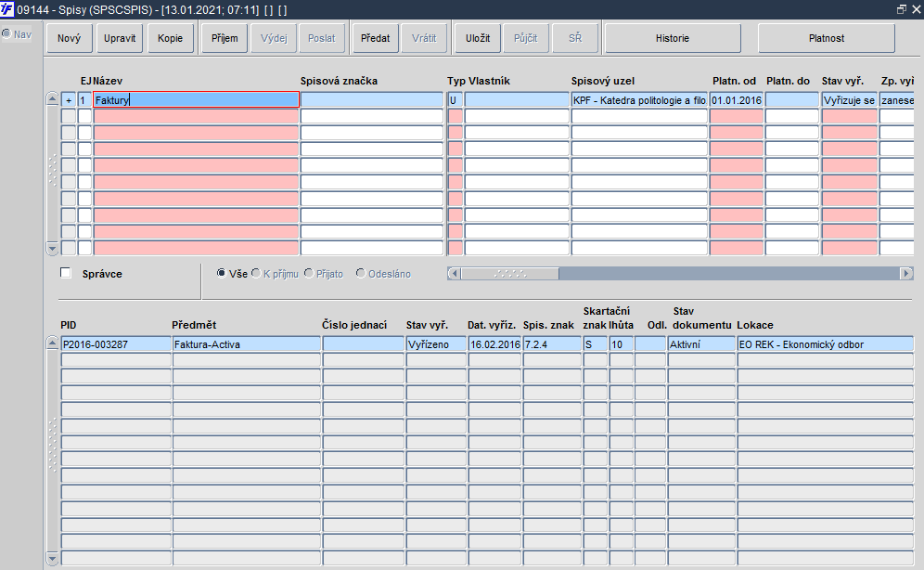This screenshot has height=570, width=924.
Task: Select the K příjmu radio button
Action: tap(256, 274)
